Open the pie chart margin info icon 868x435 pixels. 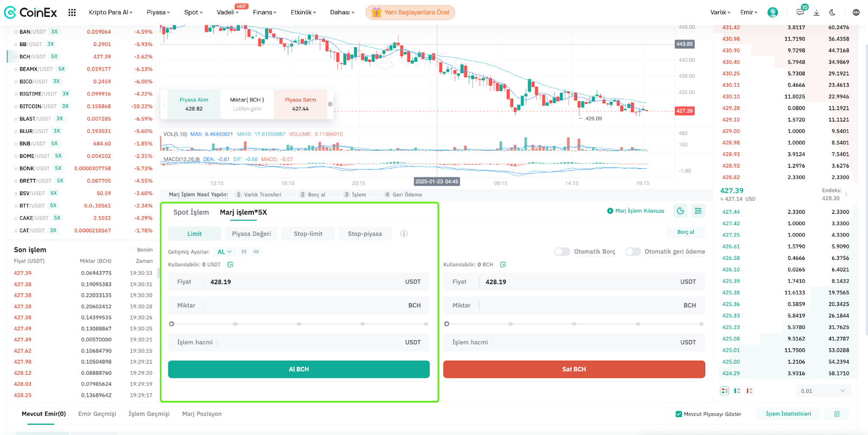pos(680,210)
